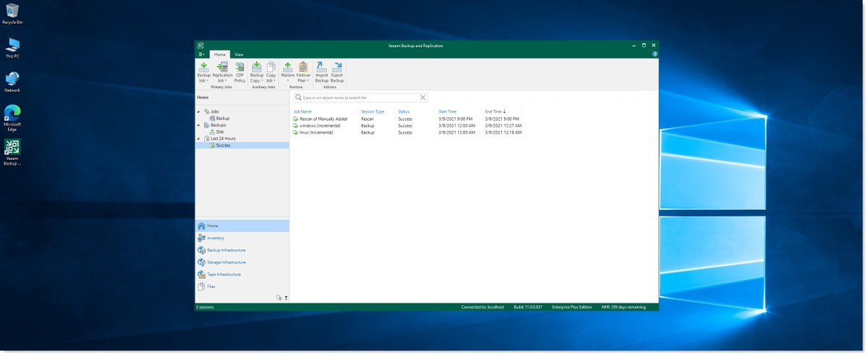Click the Restore ribbon icon
Screen dimensions: 868x356
click(288, 72)
